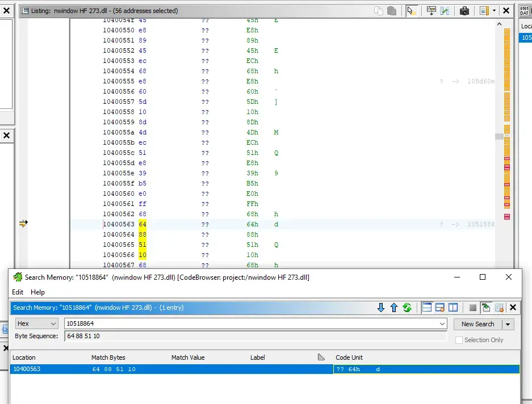Click the 1051886 reference on row 10400563
532x404 pixels.
pos(481,224)
